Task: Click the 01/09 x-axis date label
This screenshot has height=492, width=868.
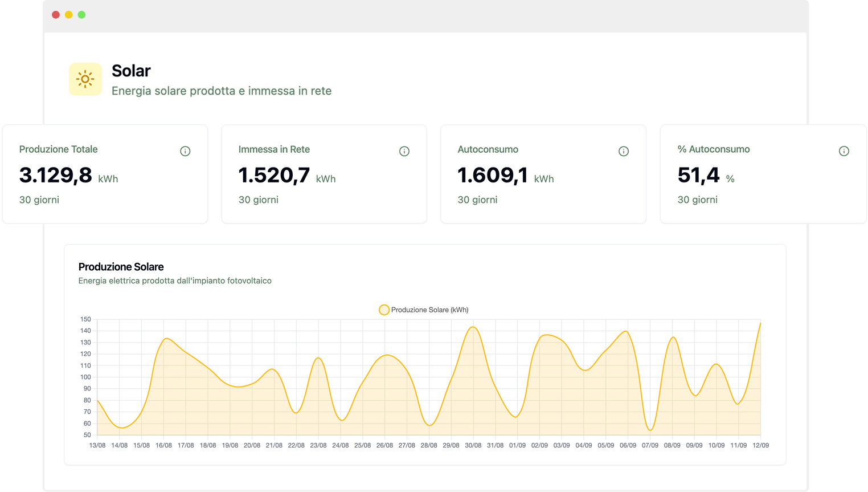Action: (517, 445)
